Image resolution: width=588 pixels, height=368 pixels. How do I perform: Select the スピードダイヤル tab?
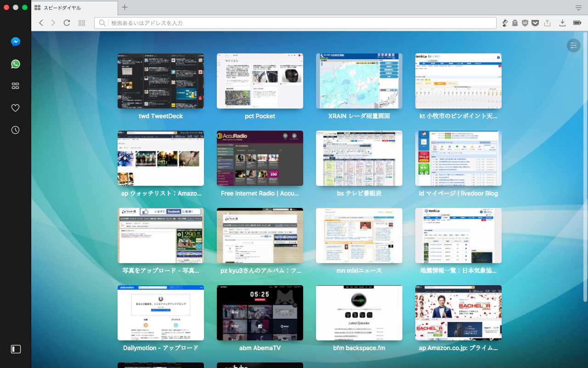tap(74, 8)
